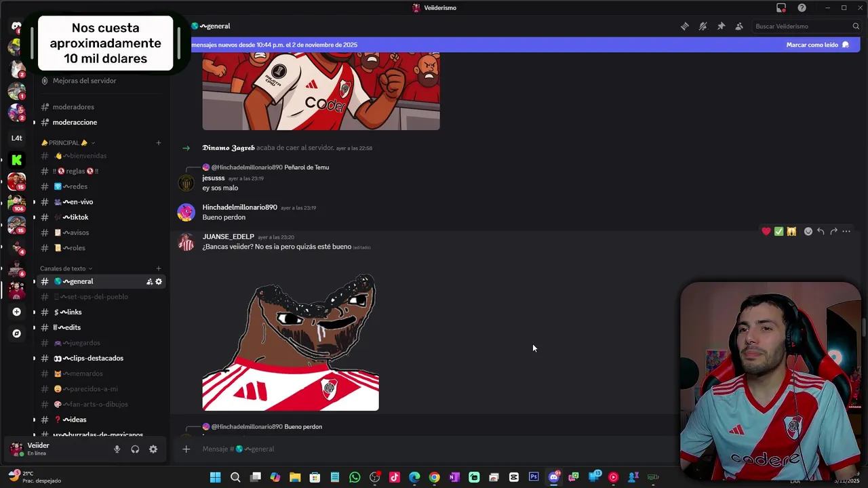Open the inbox icon in title bar

click(x=781, y=7)
